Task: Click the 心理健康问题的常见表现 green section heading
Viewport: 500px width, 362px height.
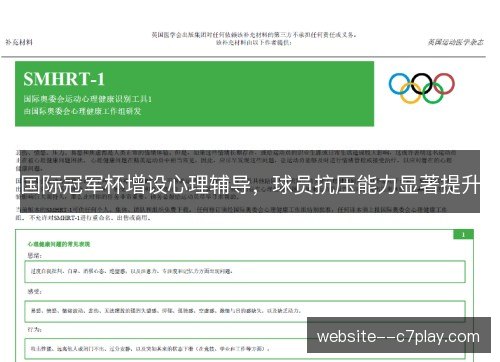Action: 59,244
